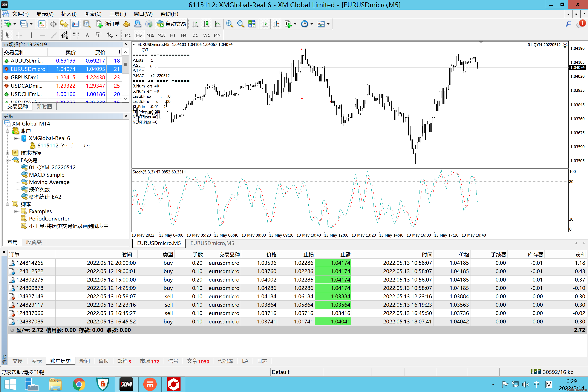Screen dimensions: 588x392
Task: Select the equidistant channel tool
Action: click(x=65, y=35)
